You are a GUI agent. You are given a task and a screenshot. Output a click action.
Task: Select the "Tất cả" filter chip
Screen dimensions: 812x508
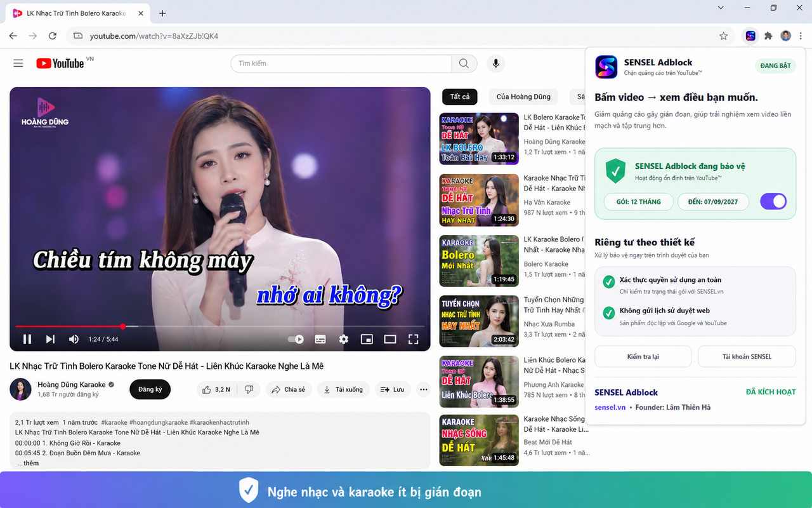pos(460,97)
